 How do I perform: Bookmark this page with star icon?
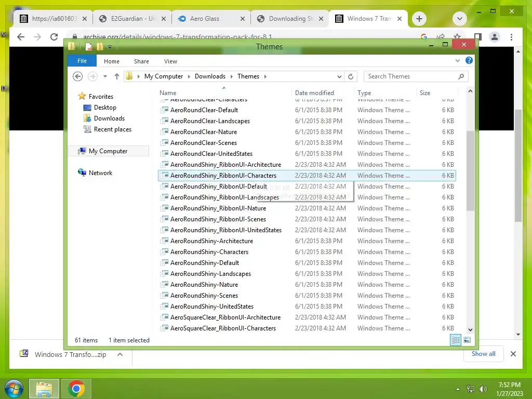click(457, 37)
